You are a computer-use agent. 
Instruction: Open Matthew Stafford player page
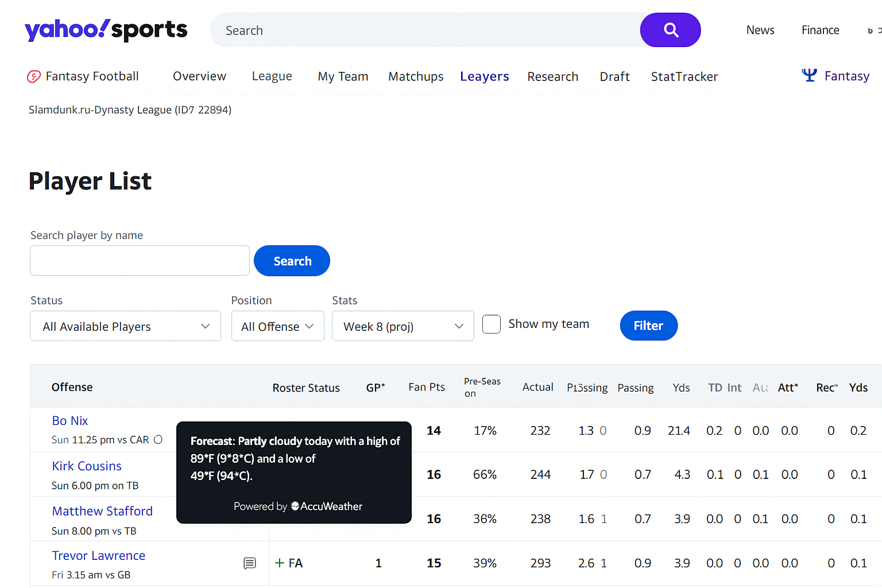(x=102, y=511)
